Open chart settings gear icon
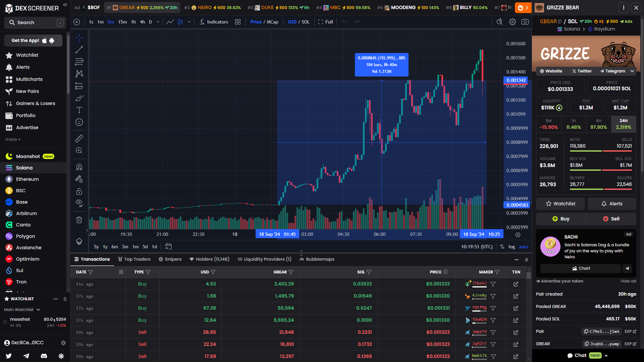Image resolution: width=644 pixels, height=362 pixels. point(512,22)
